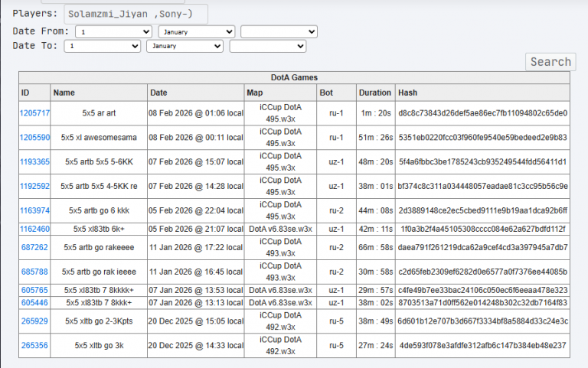
Task: Click hash starting with bf374c8c31
Action: click(482, 186)
